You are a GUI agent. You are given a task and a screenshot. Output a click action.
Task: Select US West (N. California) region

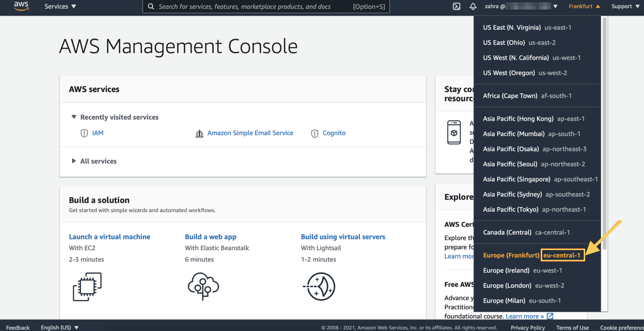coord(537,57)
